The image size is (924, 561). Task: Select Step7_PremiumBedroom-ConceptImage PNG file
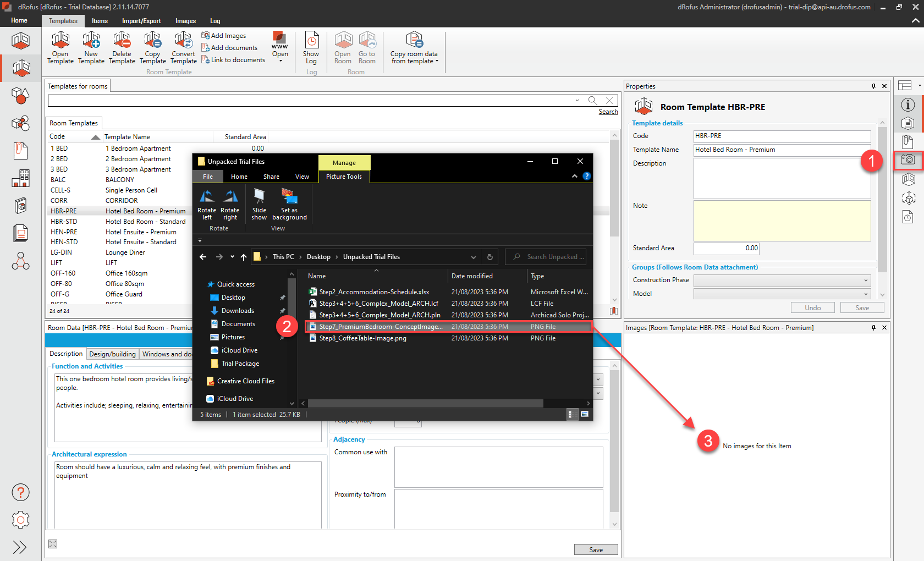(x=380, y=327)
